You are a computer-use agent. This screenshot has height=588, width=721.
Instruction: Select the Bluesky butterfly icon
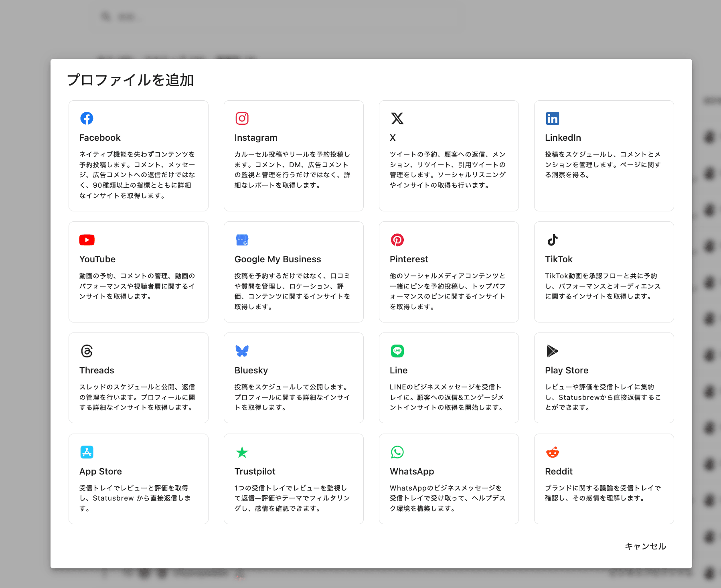[242, 351]
